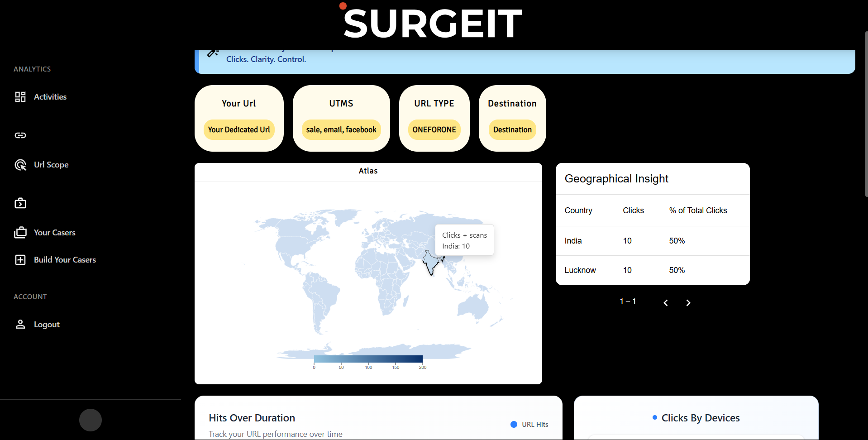The image size is (868, 440).
Task: Click the Your Casers stacked-cards icon
Action: click(x=20, y=233)
